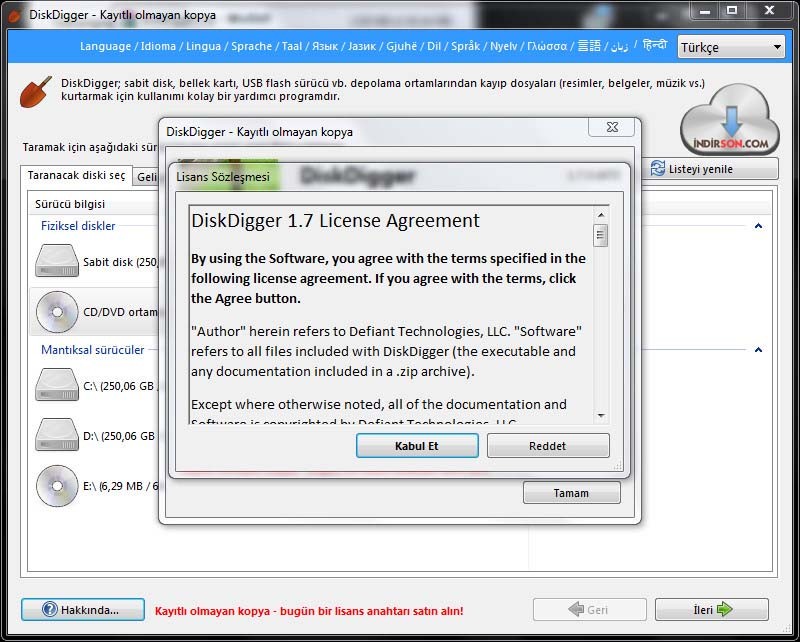
Task: Click the Hakkında... button
Action: point(83,609)
